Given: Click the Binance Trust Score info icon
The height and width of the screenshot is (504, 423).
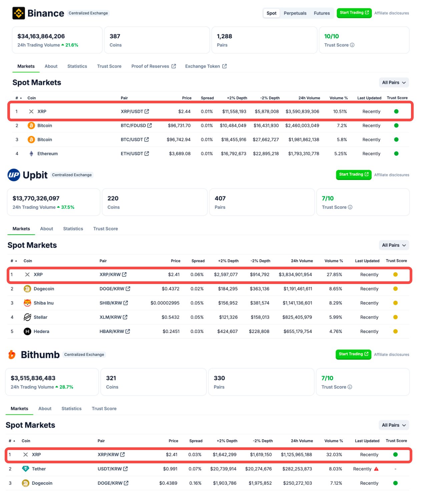Looking at the screenshot, I should pyautogui.click(x=352, y=45).
